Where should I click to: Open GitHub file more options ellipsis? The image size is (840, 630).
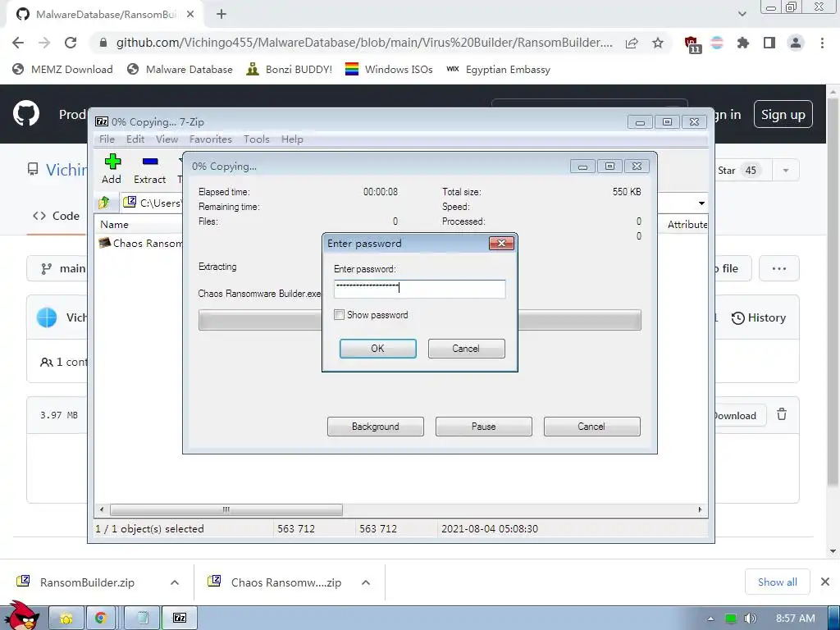[779, 268]
